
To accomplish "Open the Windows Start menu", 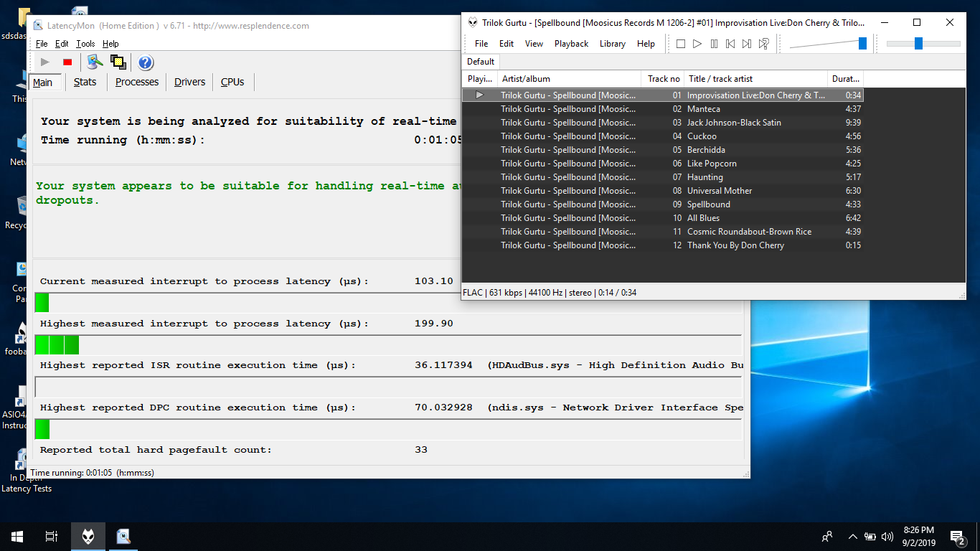I will (17, 536).
